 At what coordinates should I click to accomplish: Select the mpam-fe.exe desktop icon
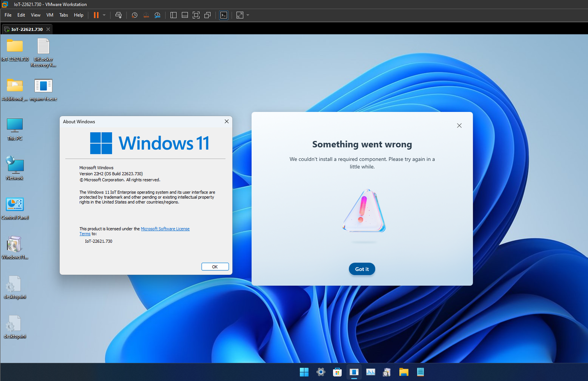pyautogui.click(x=43, y=90)
